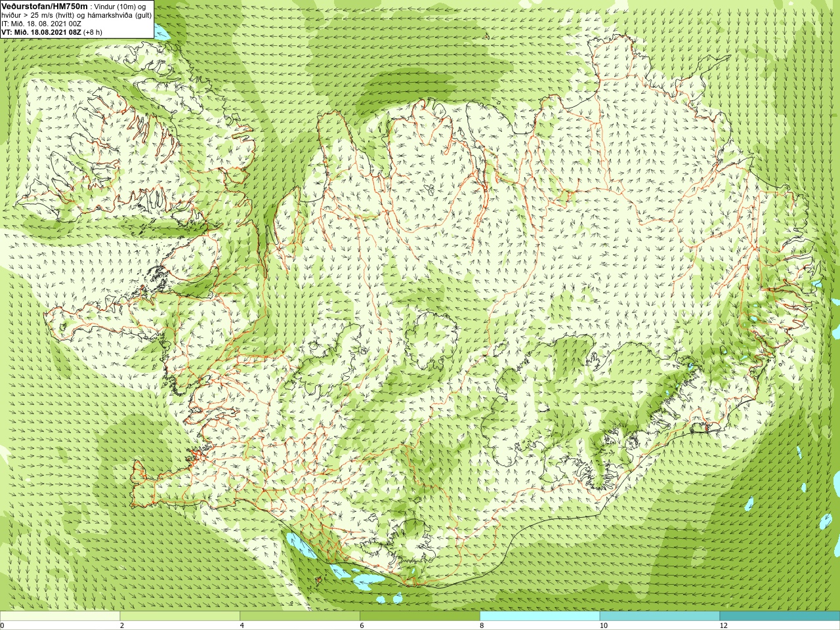Click the pale yellow 0–2 scale swatch
The width and height of the screenshot is (840, 630).
(x=60, y=616)
